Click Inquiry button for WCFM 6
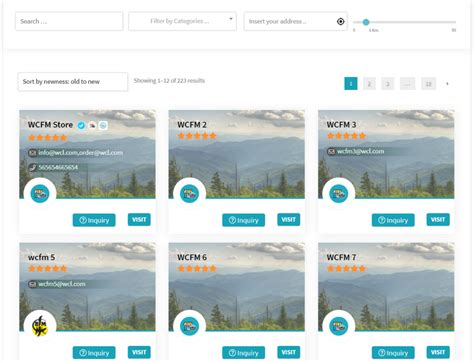Viewport: 474px width, 362px height. (244, 353)
